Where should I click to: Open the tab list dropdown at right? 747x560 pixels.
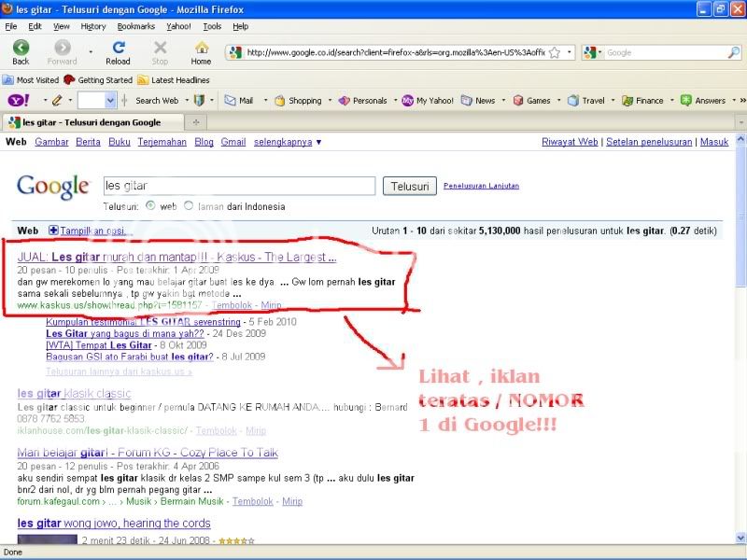pyautogui.click(x=741, y=123)
